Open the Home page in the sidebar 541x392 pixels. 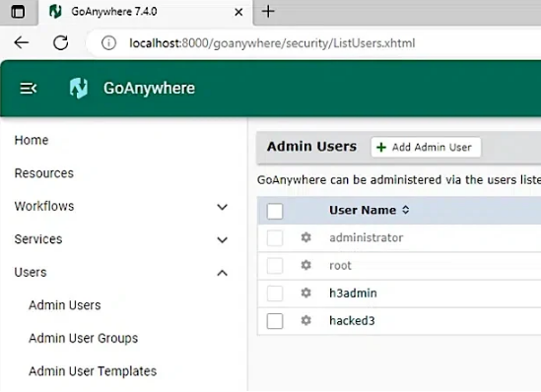pos(32,140)
